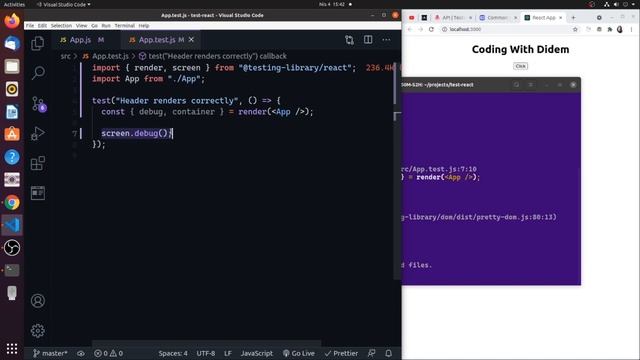Open the terminal window search icon
Viewport: 640px width, 360px height.
(516, 84)
